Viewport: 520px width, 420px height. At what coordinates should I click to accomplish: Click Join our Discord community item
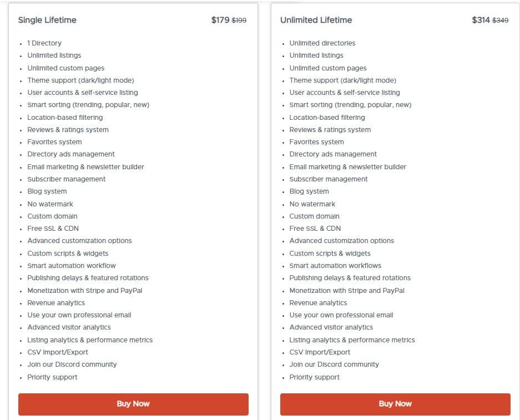tap(72, 364)
